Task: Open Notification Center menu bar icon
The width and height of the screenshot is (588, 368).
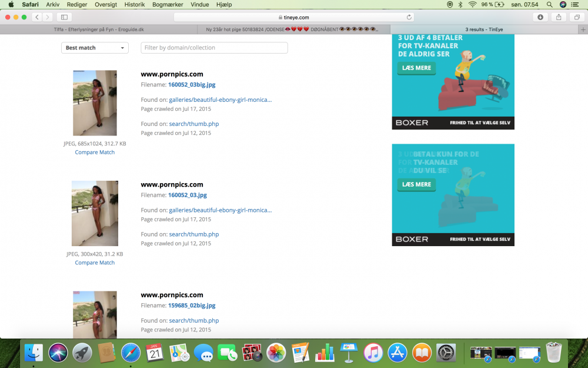Action: coord(574,5)
